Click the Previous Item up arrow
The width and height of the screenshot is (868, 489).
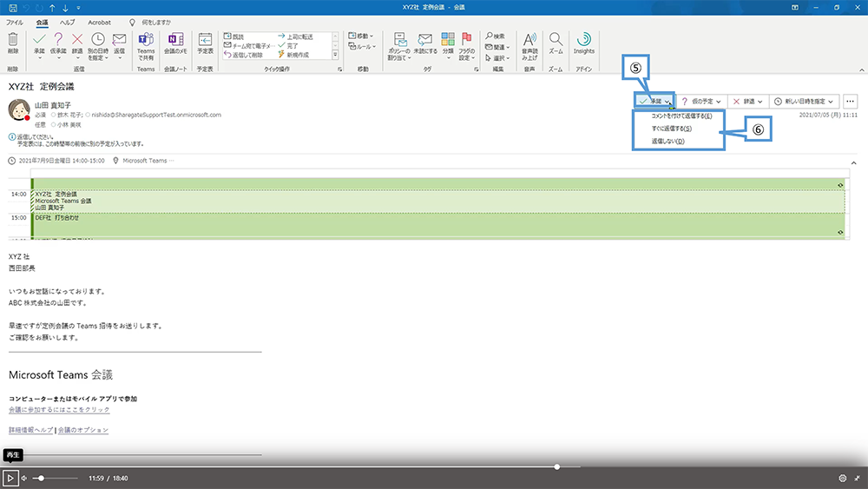tap(52, 8)
